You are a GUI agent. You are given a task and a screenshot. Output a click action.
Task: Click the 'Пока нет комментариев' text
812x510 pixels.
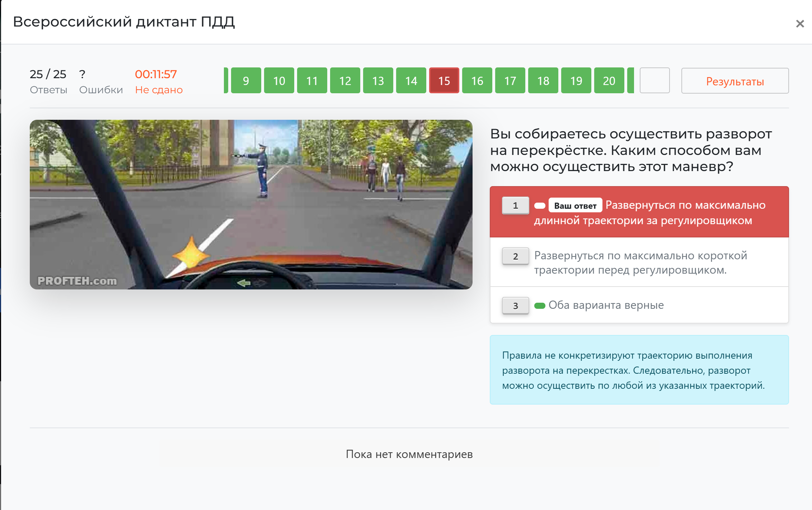(409, 454)
